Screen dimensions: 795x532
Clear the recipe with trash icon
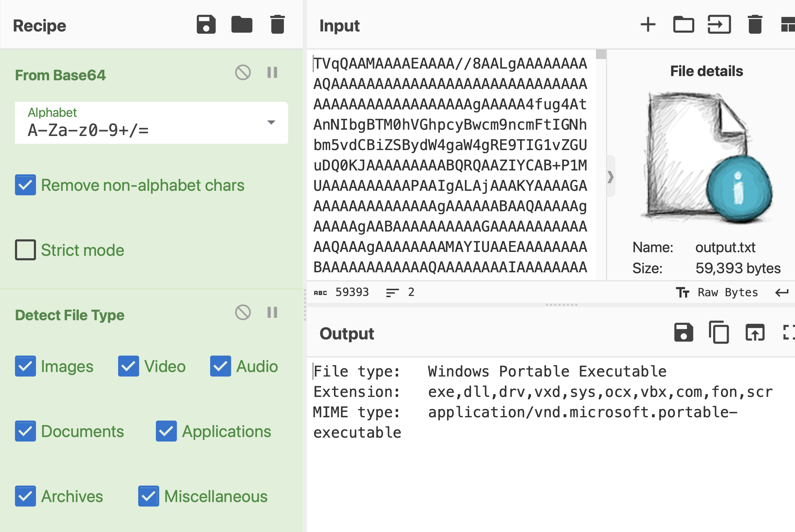278,25
